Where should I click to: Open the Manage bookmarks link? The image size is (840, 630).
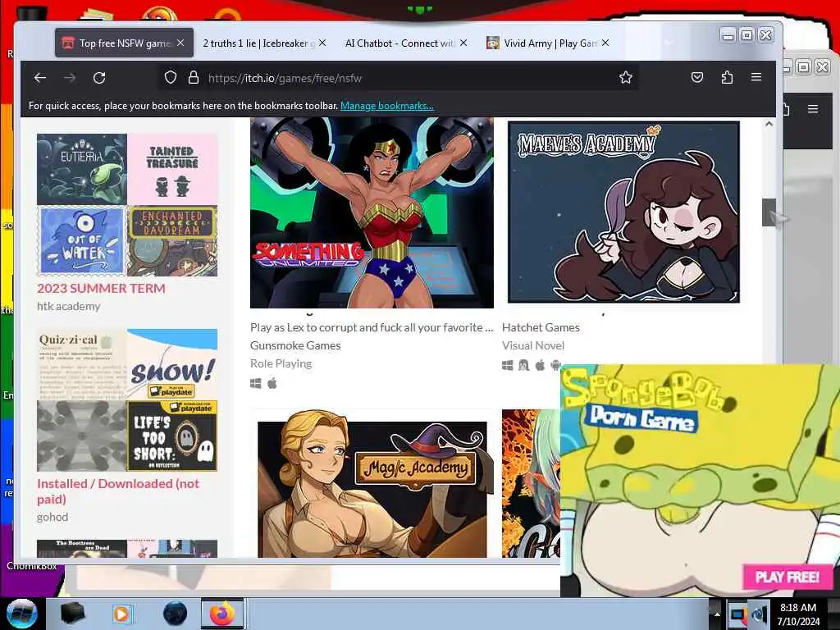(387, 106)
